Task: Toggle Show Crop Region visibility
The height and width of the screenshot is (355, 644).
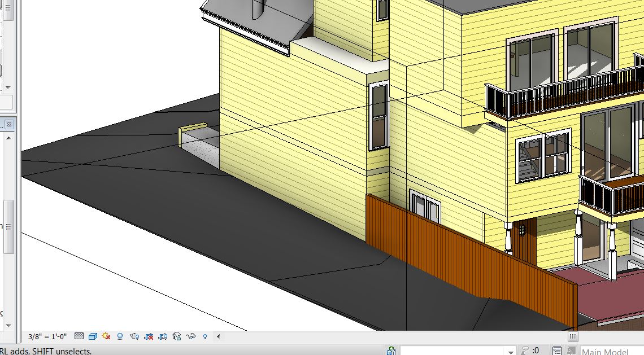Action: point(163,336)
